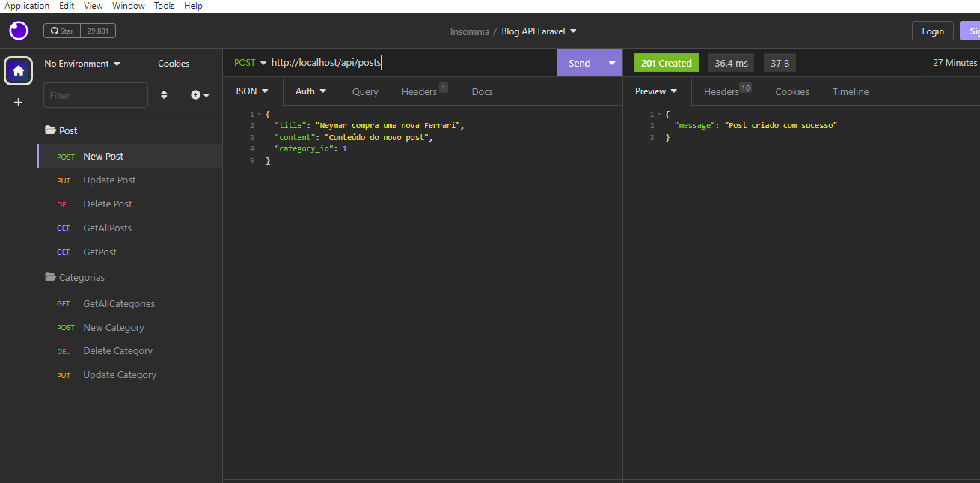This screenshot has height=483, width=980.
Task: Click the GitHub Star button
Action: tap(61, 31)
